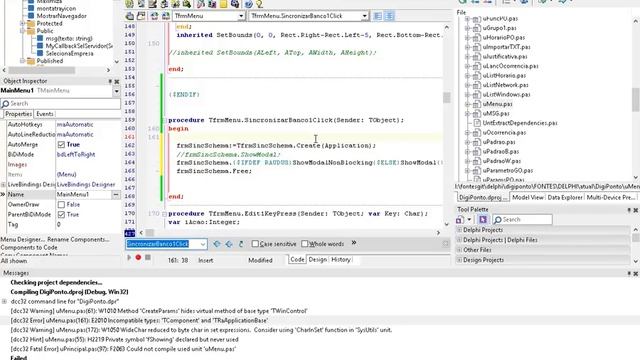
Task: Expand the uListNetwork.pas tree node
Action: 467,85
